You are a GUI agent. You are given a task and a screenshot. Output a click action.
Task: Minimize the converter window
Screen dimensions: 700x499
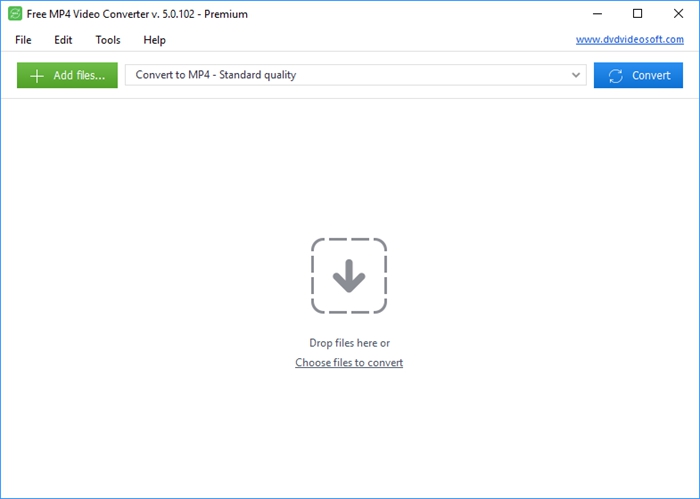coord(597,14)
